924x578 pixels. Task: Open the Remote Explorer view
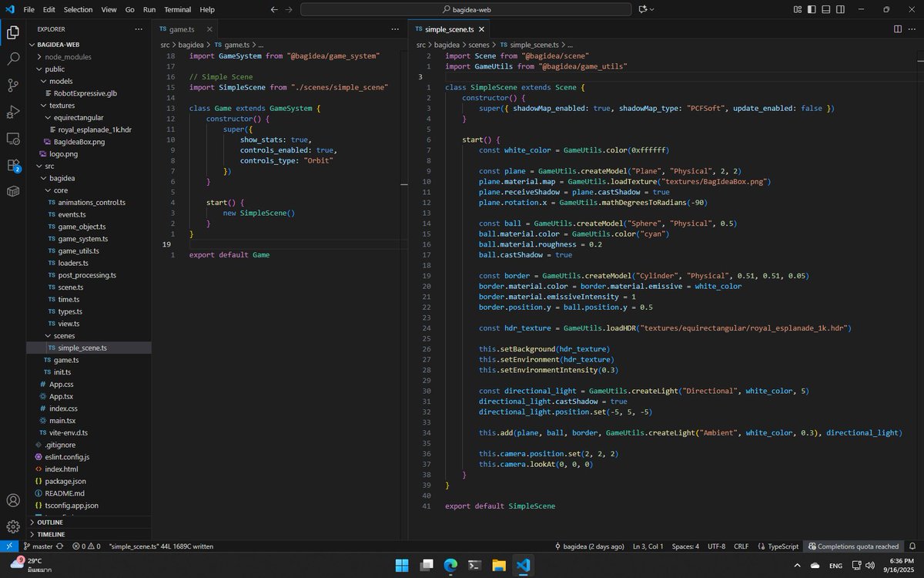(x=13, y=139)
